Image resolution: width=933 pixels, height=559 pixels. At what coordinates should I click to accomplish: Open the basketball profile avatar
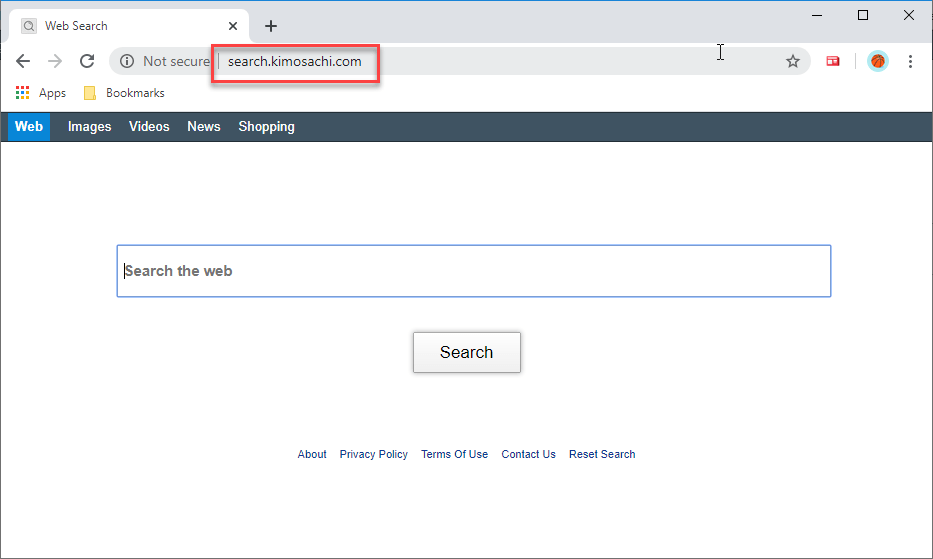[x=878, y=61]
